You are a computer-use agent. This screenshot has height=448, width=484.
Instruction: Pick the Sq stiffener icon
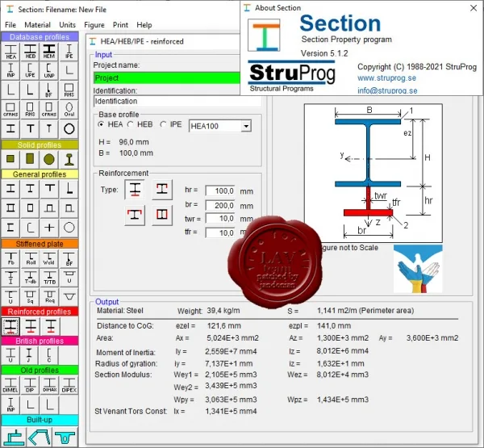pos(30,296)
